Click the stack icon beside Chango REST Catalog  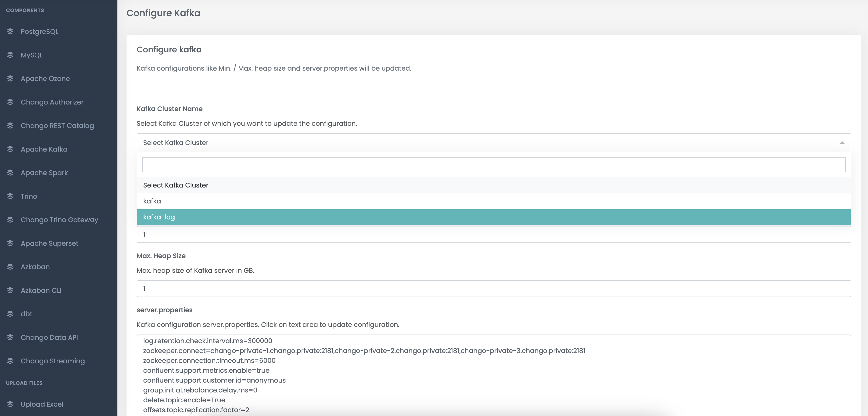click(x=10, y=126)
